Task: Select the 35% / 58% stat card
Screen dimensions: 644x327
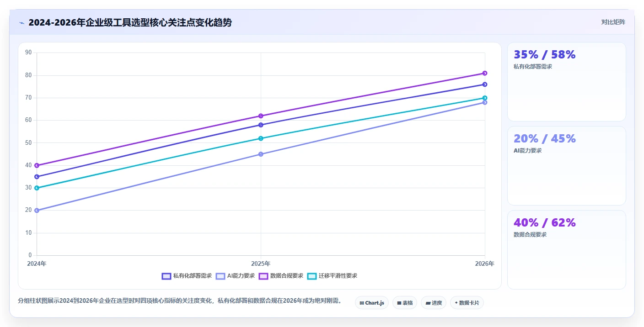Action: 566,82
